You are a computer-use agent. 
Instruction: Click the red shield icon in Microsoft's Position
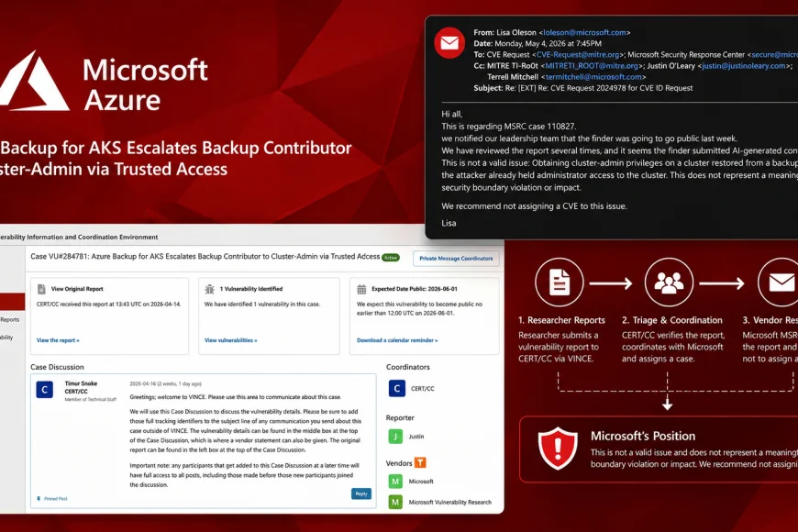point(558,448)
